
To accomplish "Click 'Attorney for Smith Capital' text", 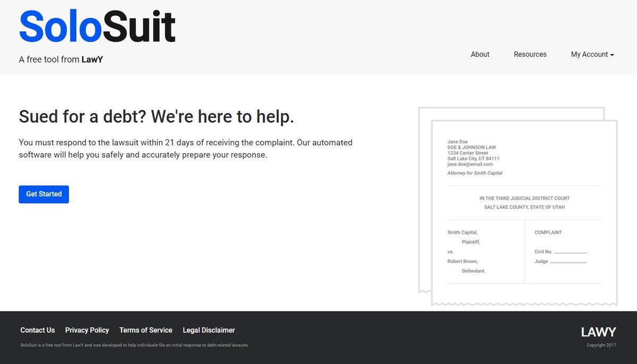I will tap(475, 173).
